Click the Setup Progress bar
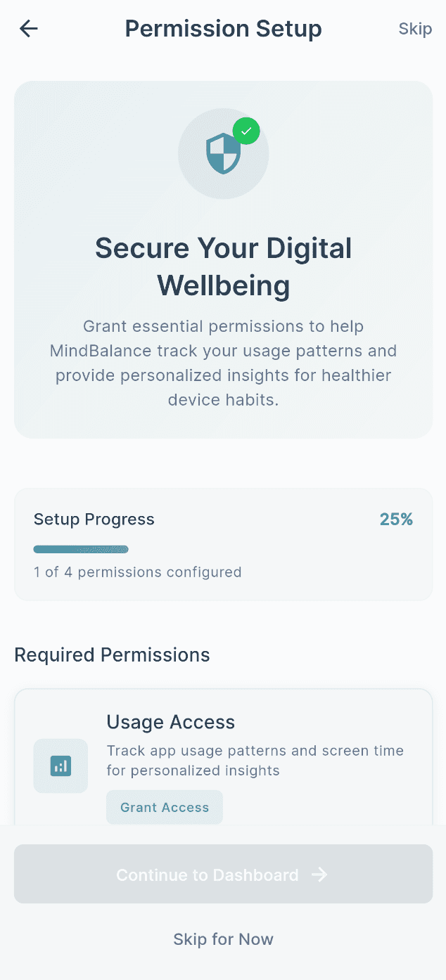Screen dimensions: 446x980 pyautogui.click(x=81, y=549)
